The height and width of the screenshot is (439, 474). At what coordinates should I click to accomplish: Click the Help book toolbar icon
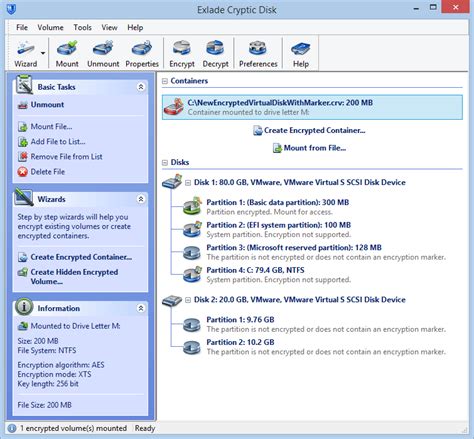click(x=301, y=49)
